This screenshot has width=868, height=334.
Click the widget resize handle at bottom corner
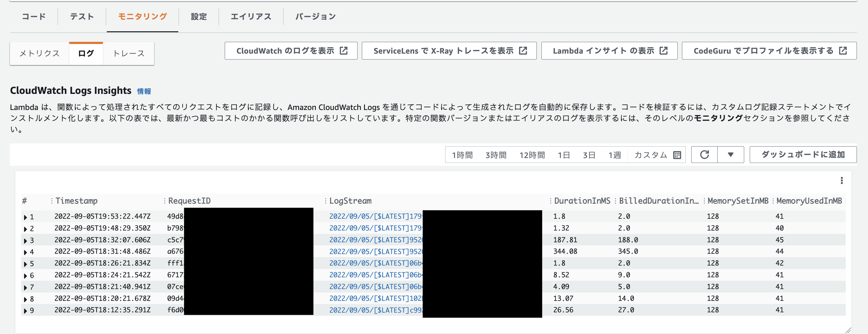tap(848, 330)
